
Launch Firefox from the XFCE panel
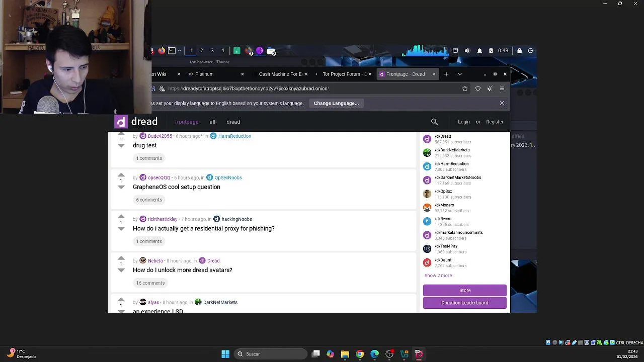tap(162, 51)
